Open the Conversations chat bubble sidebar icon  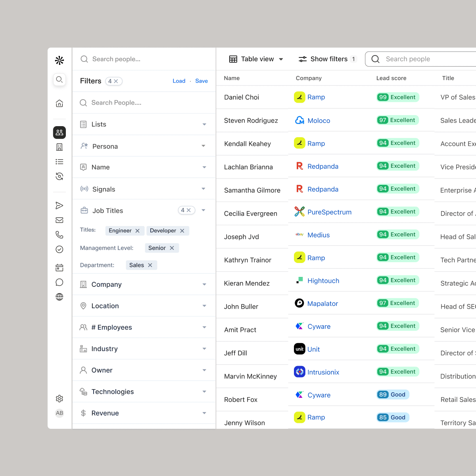tap(59, 282)
